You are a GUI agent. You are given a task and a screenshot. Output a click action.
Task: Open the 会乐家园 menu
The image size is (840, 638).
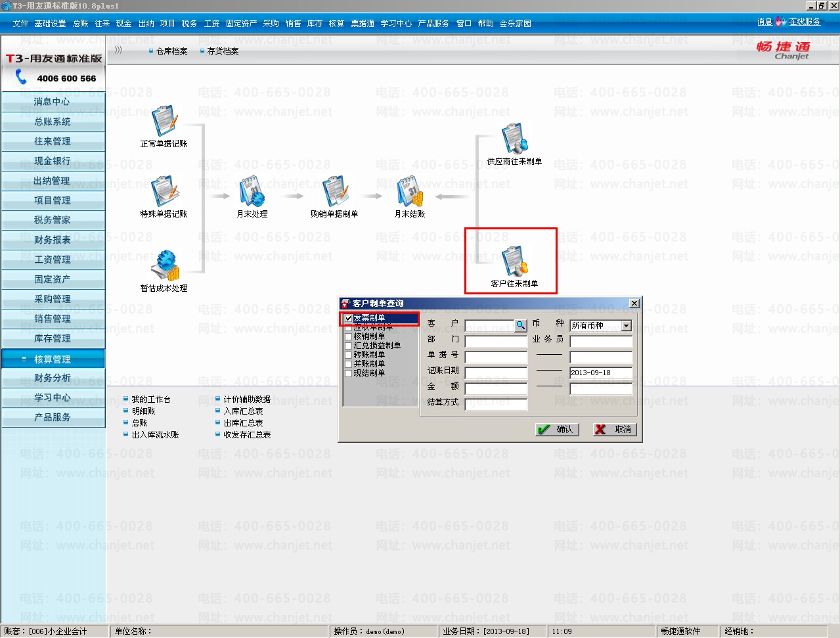click(516, 23)
